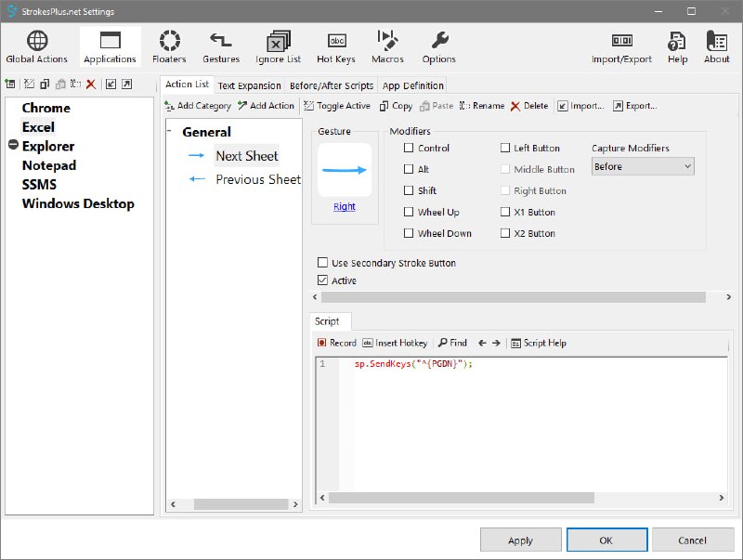Click the Right gesture link
The height and width of the screenshot is (560, 743).
[x=344, y=206]
